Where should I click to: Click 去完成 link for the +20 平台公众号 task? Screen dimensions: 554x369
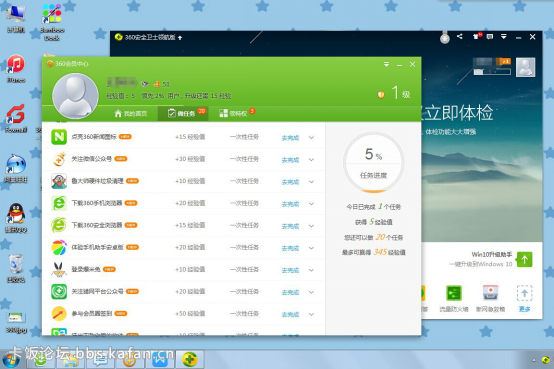pos(290,292)
